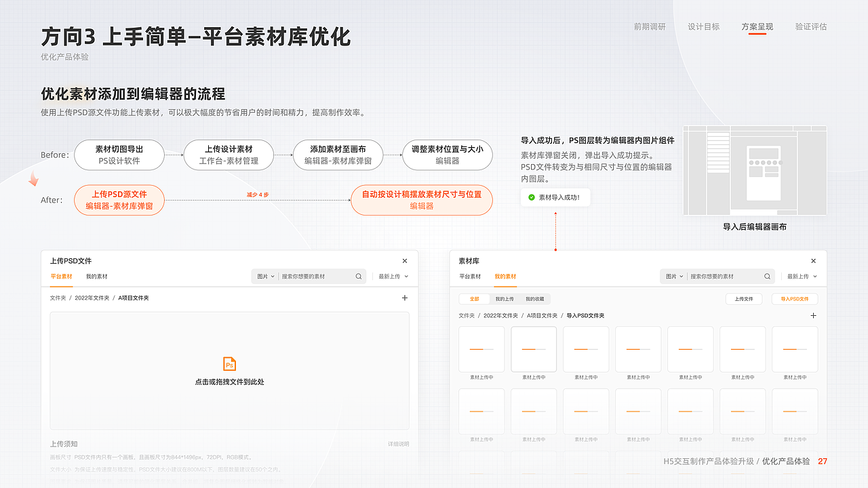
Task: Go to A项目文件夹 breadcrumb in 素材库 panel
Action: click(x=542, y=316)
